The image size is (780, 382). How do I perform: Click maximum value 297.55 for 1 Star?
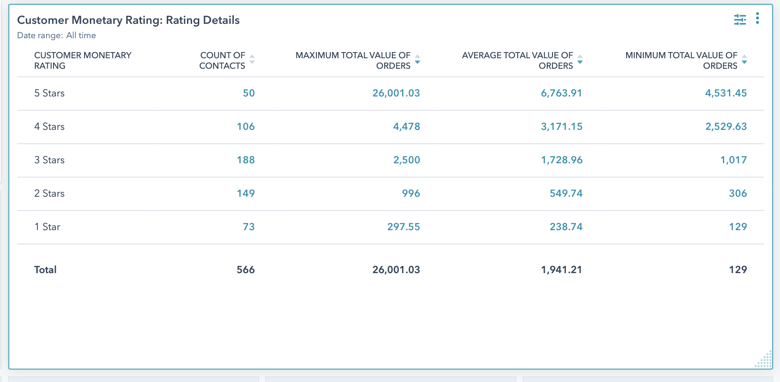pos(403,227)
